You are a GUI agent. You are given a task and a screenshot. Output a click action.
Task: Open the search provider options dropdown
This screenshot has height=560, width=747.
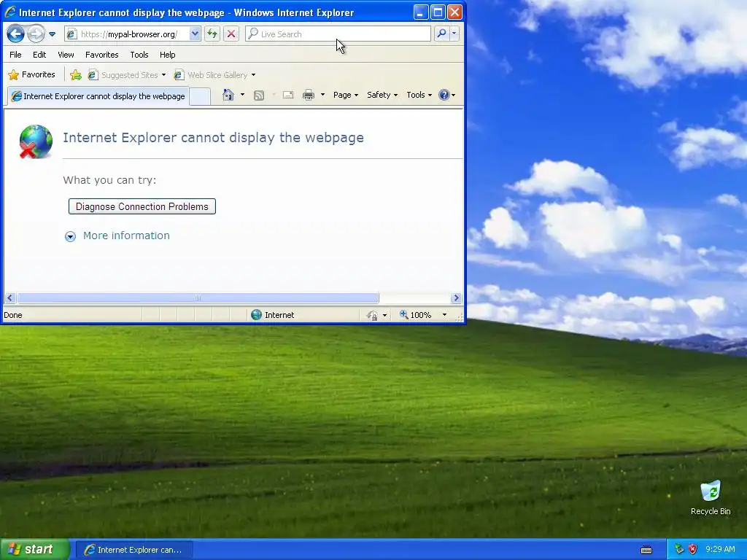454,34
